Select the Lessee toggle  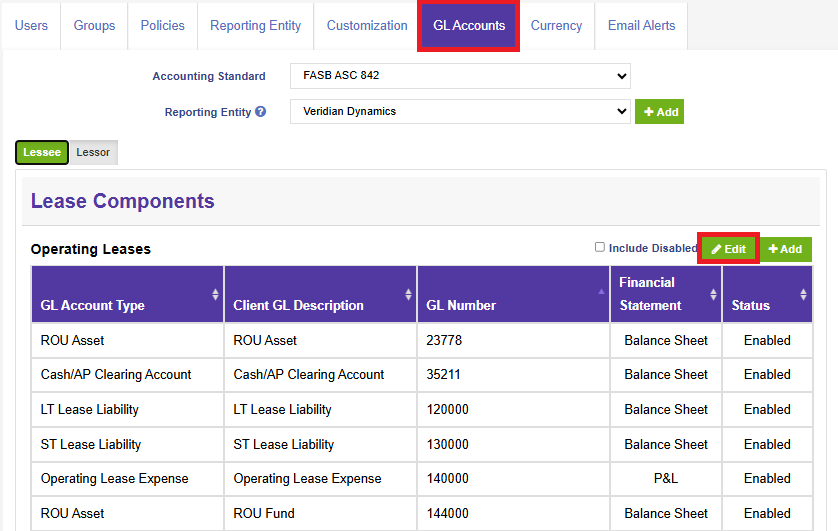(42, 152)
